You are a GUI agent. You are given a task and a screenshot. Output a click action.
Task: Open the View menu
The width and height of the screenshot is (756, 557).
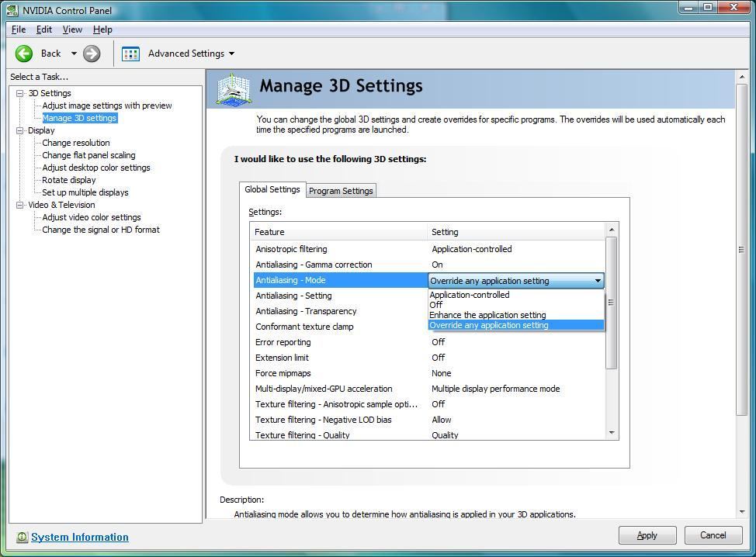72,29
